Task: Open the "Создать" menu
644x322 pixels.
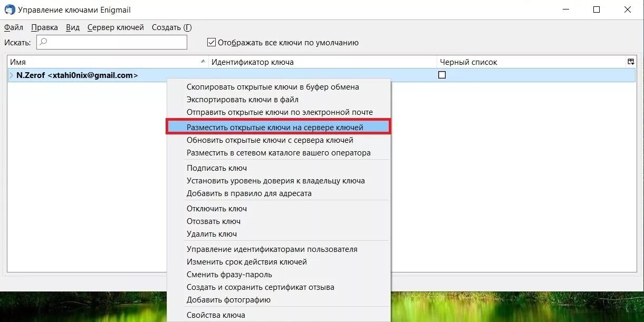Action: pos(171,27)
